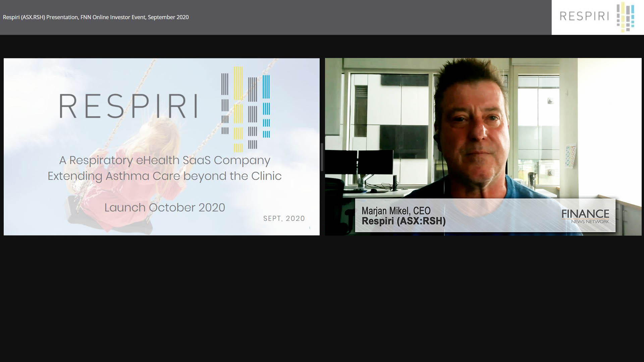The image size is (644, 362).
Task: Click 'Marjan Mikel, CEO' name caption
Action: tap(396, 211)
